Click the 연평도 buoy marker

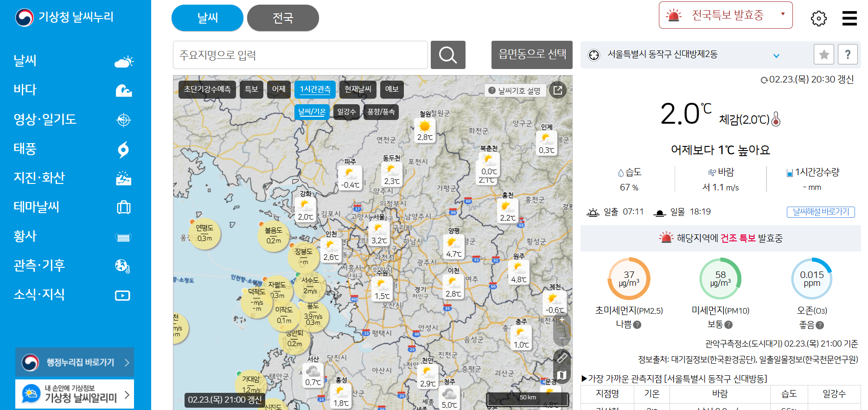tap(204, 233)
